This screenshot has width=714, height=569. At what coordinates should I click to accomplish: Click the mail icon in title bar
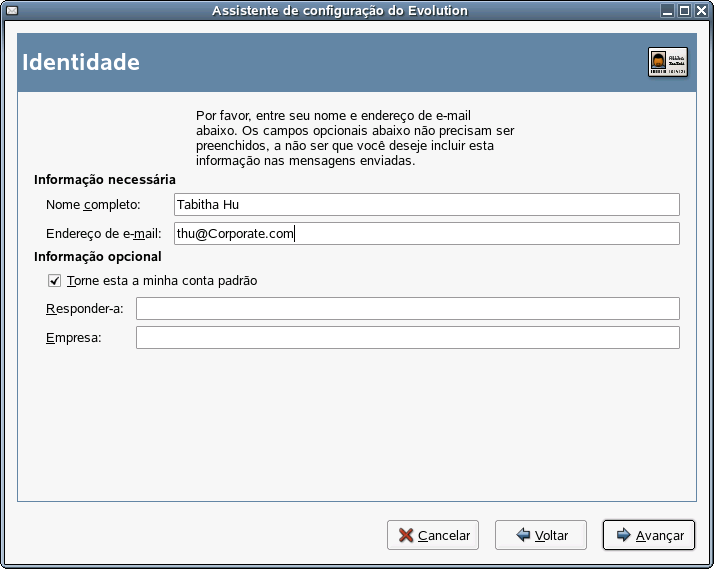tap(12, 10)
